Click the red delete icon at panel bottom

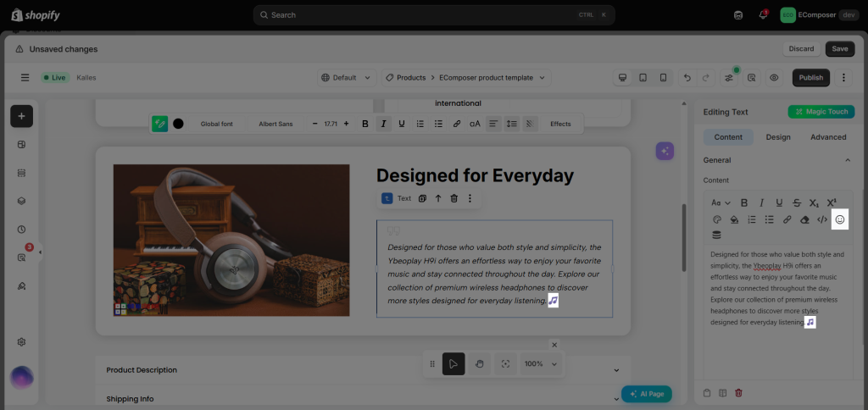[738, 393]
